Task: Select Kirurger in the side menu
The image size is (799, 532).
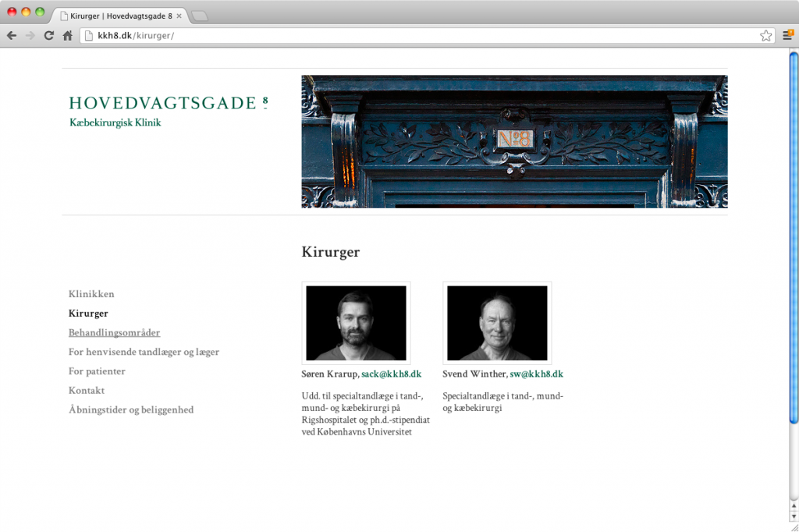Action: tap(88, 314)
